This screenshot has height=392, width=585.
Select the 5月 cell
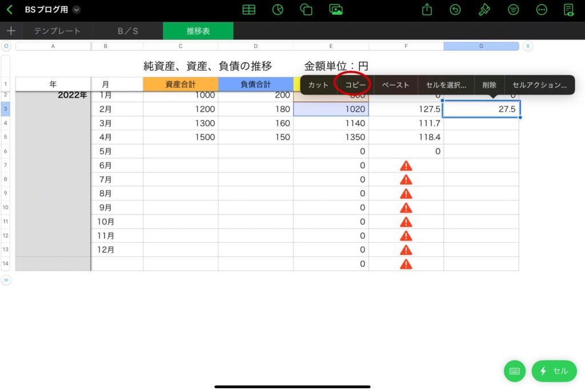117,151
